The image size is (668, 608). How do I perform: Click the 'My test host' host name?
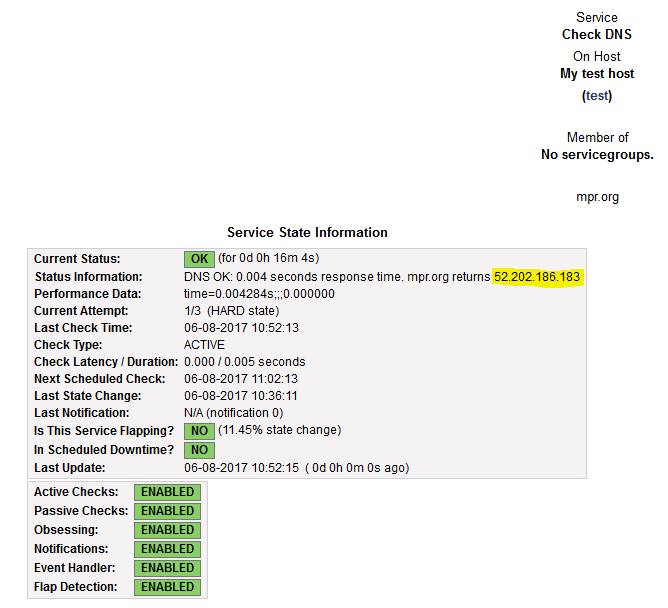pos(597,74)
